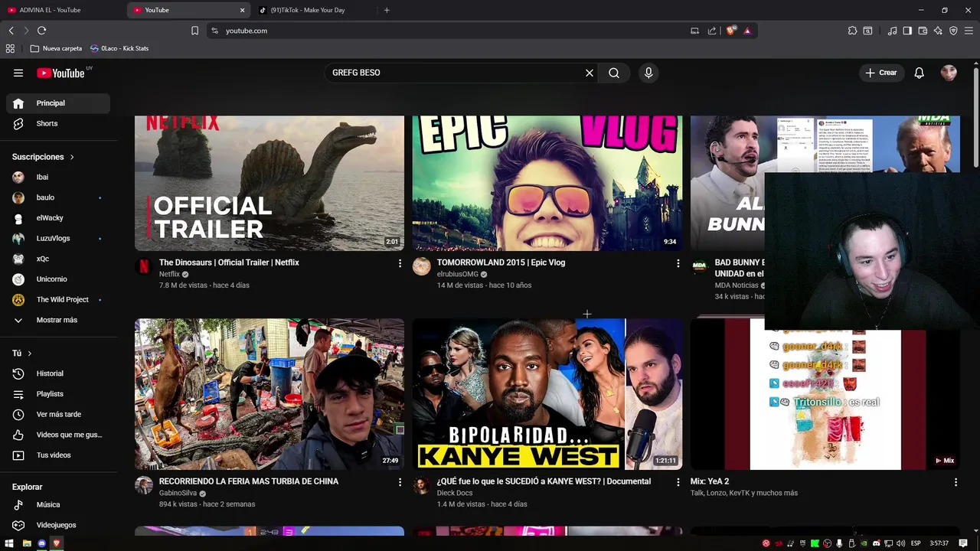This screenshot has height=551, width=980.
Task: Reload the page
Action: pyautogui.click(x=41, y=31)
